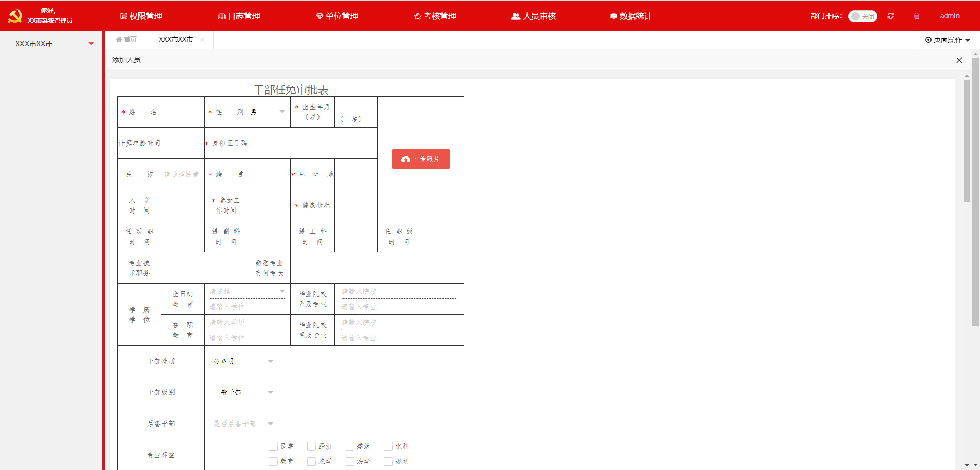Viewport: 980px width, 470px height.
Task: Close the XXX市XX市 tab
Action: 203,40
